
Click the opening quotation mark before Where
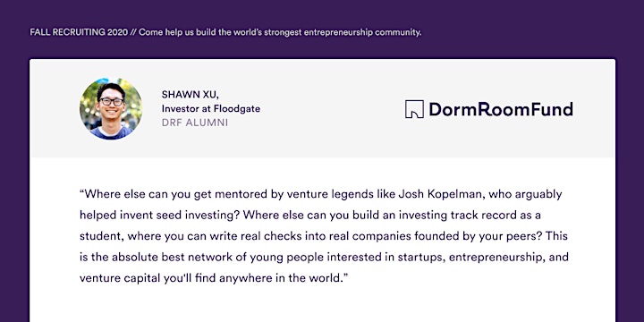81,191
